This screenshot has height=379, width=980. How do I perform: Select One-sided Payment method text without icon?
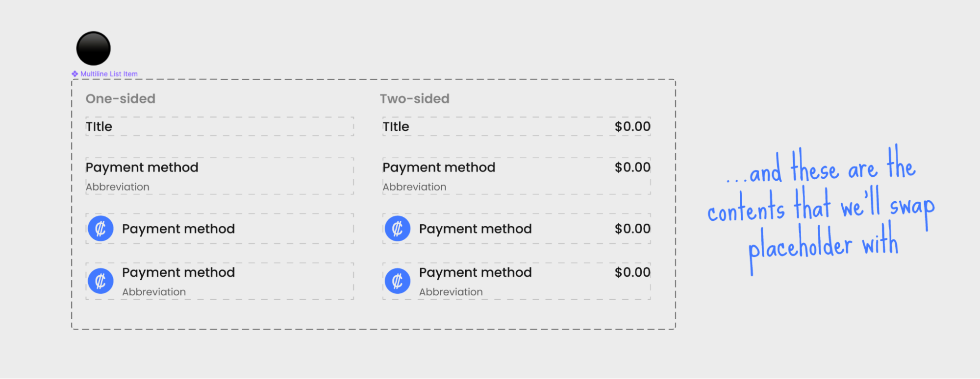pyautogui.click(x=142, y=167)
